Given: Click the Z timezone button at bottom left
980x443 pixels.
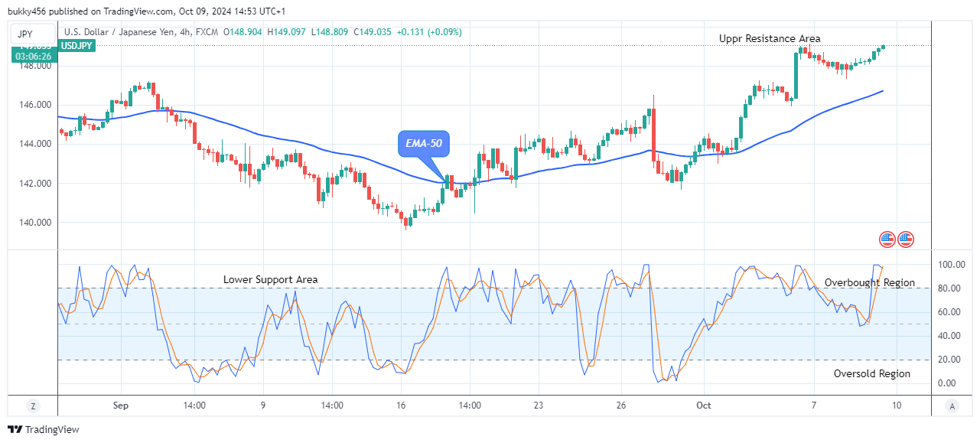Looking at the screenshot, I should point(33,406).
